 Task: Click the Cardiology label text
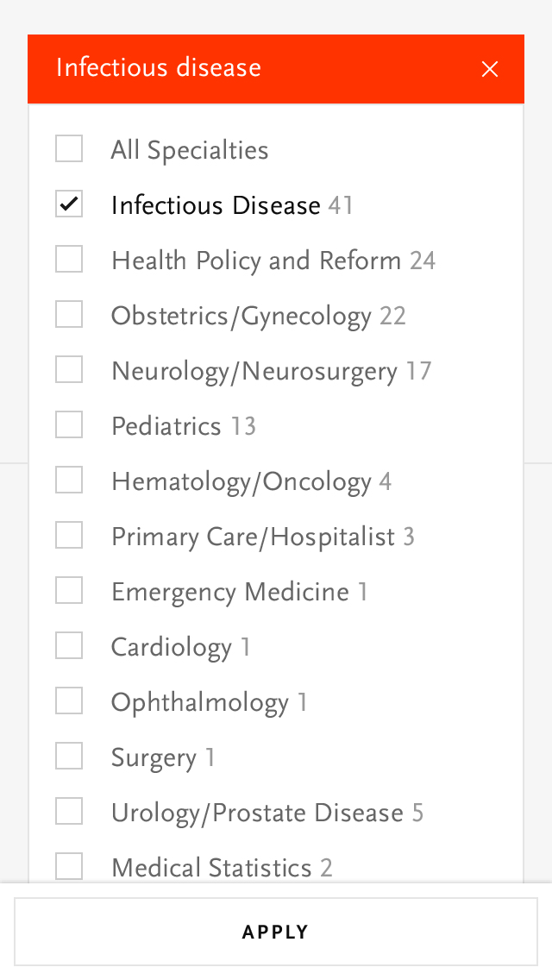coord(172,647)
